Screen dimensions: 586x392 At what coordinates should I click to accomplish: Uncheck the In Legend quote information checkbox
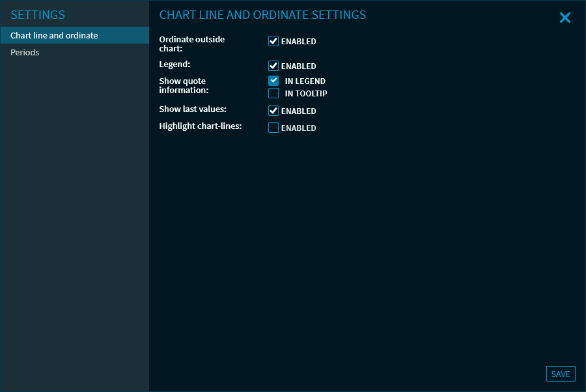(x=273, y=81)
